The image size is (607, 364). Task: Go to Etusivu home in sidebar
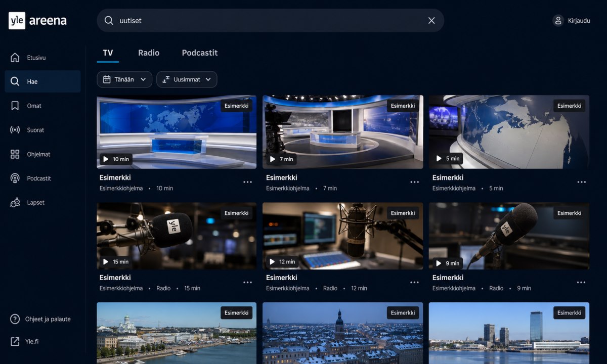42,58
